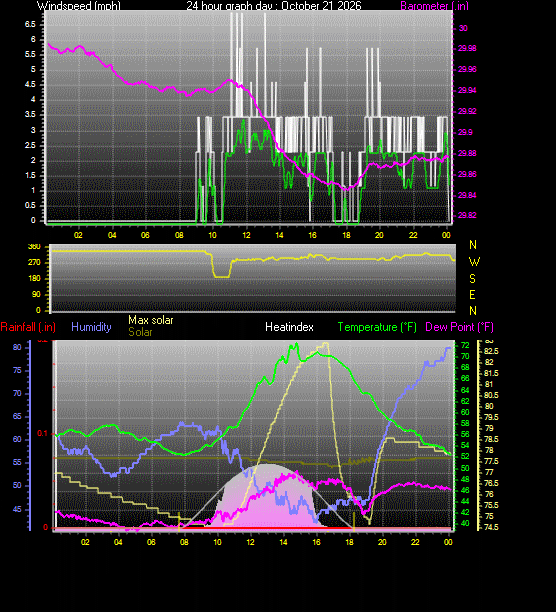556x612 pixels.
Task: Click hour 12 on the windspeed chart axis
Action: pos(246,235)
